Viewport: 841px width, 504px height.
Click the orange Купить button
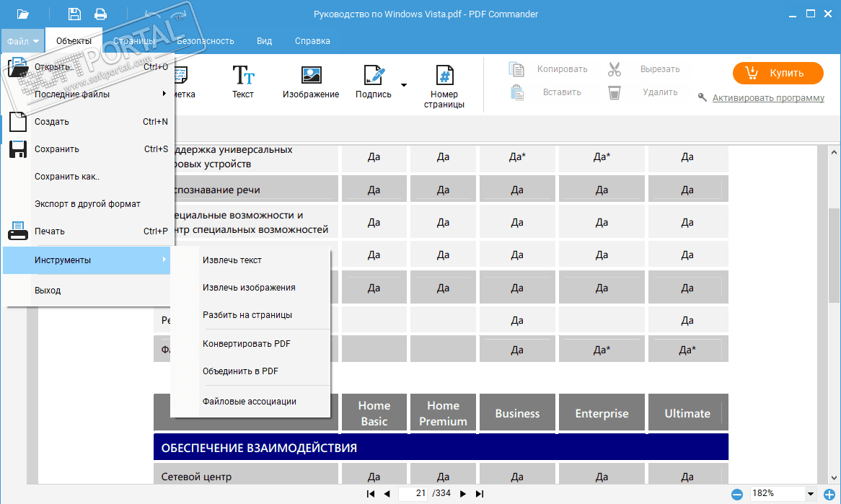(778, 73)
